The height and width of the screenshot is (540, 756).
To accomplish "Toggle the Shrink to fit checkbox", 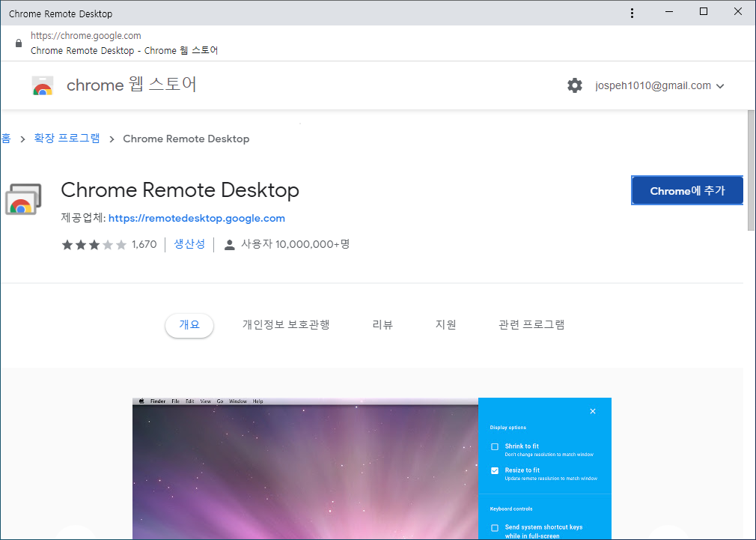I will 495,447.
